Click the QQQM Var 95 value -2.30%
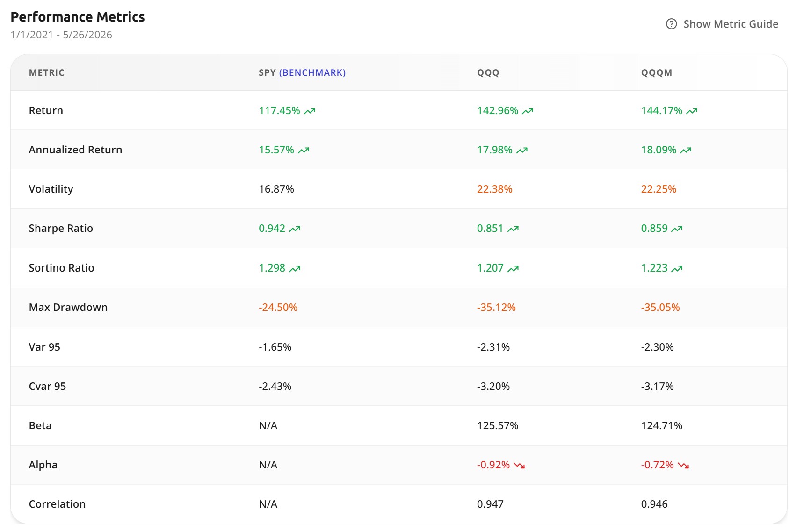 [x=657, y=347]
